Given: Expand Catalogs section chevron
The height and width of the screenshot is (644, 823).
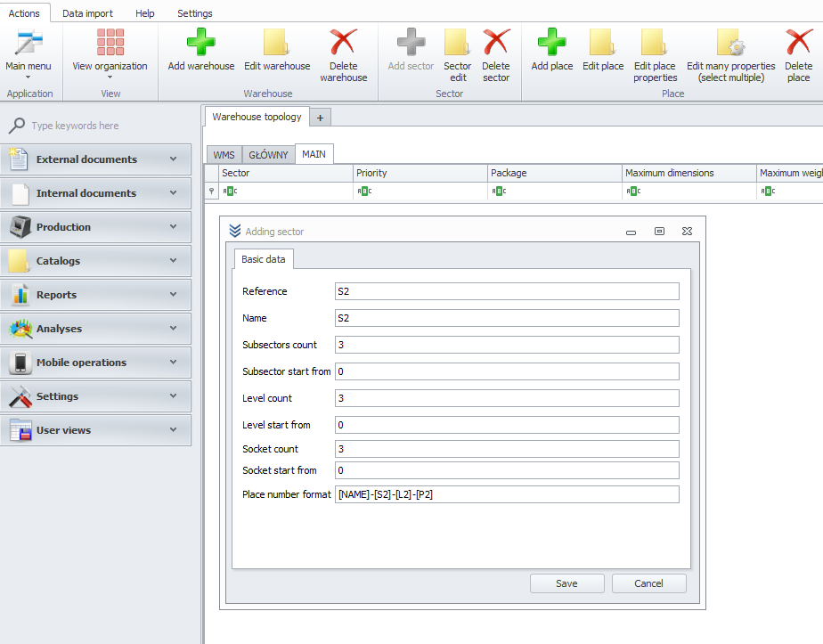Looking at the screenshot, I should pos(173,261).
